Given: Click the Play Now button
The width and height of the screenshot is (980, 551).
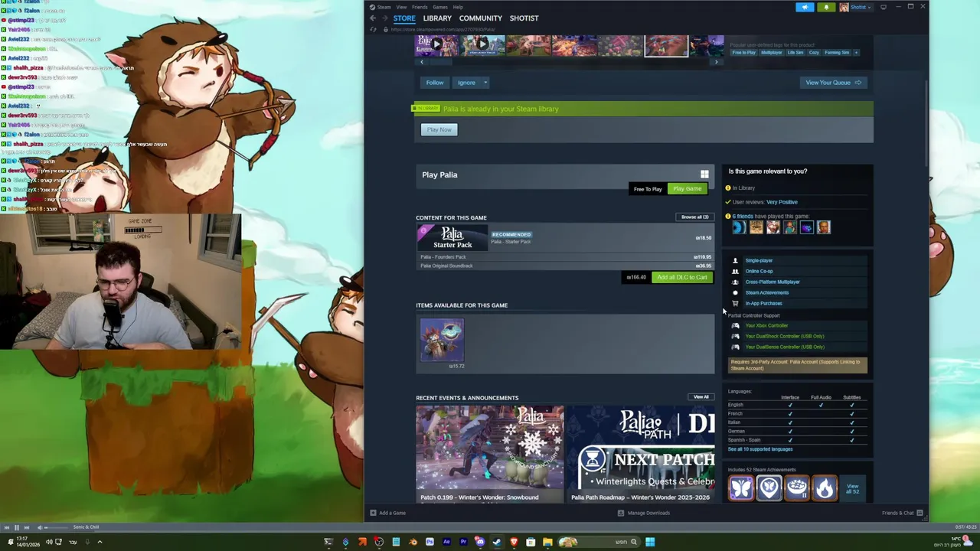Looking at the screenshot, I should [x=439, y=129].
